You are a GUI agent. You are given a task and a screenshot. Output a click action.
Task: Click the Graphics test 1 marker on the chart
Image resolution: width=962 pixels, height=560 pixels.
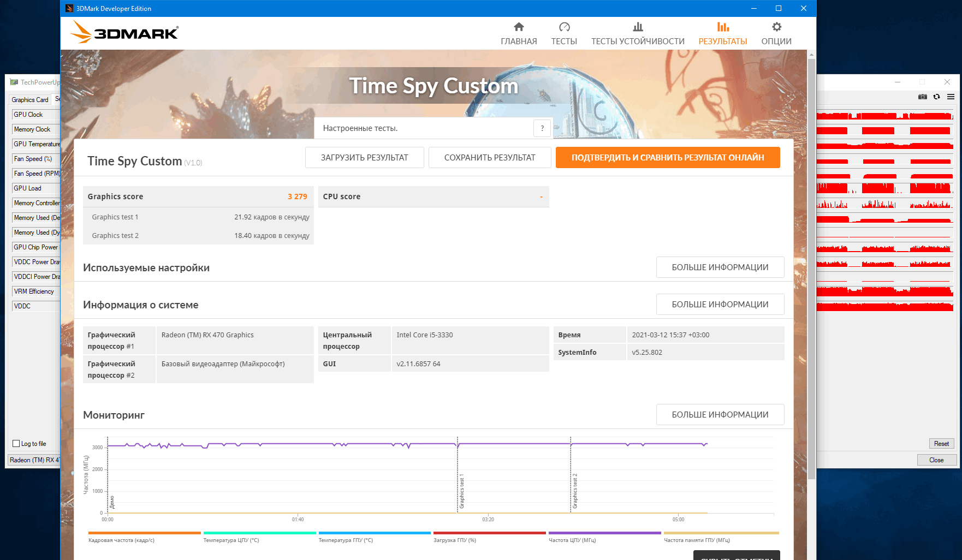461,491
